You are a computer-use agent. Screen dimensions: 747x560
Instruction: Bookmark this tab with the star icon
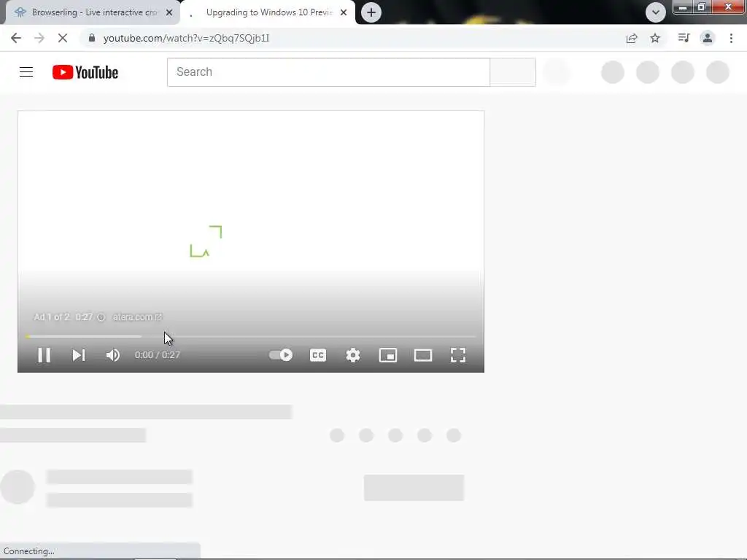coord(655,38)
